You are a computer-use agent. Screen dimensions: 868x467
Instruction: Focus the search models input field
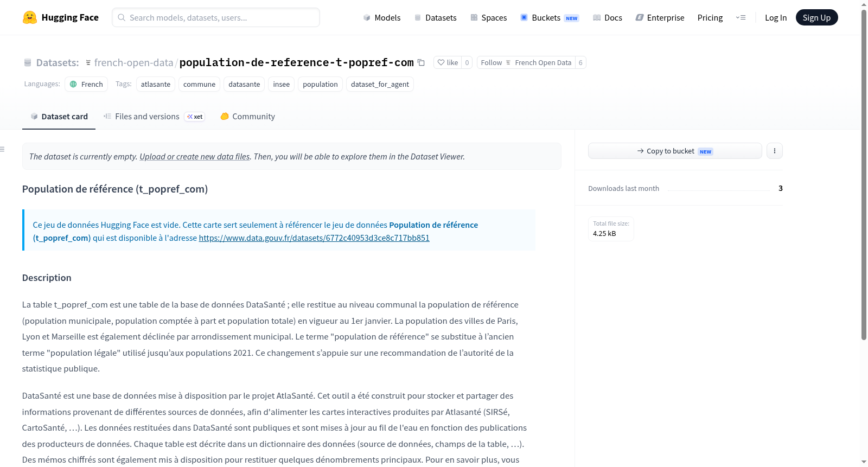click(216, 17)
